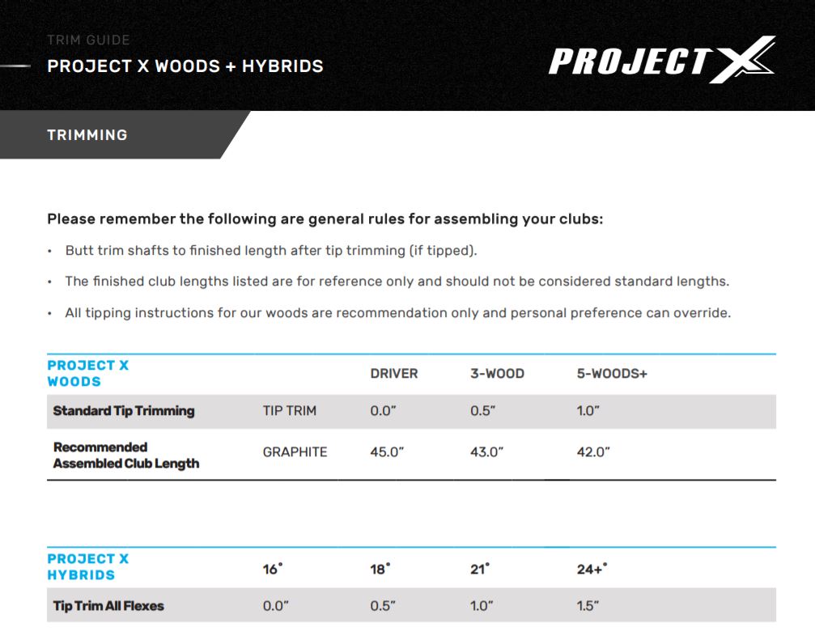The width and height of the screenshot is (815, 644).
Task: Select the DRIVER column header
Action: click(x=394, y=373)
